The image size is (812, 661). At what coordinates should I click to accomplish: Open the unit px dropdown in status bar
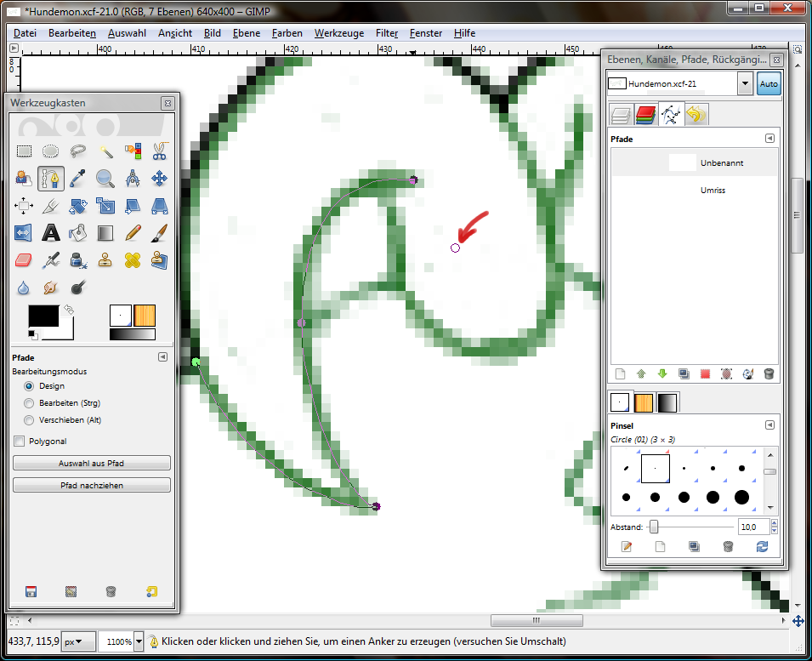point(78,641)
